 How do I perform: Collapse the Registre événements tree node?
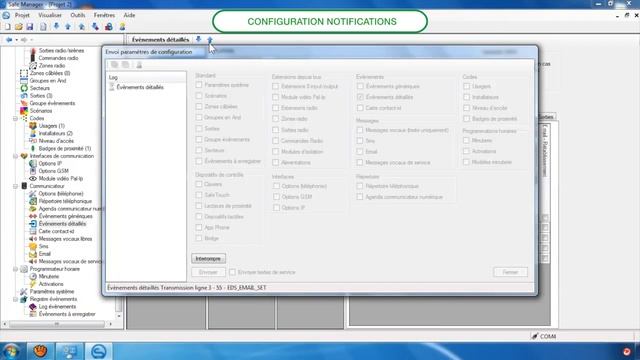pyautogui.click(x=16, y=299)
